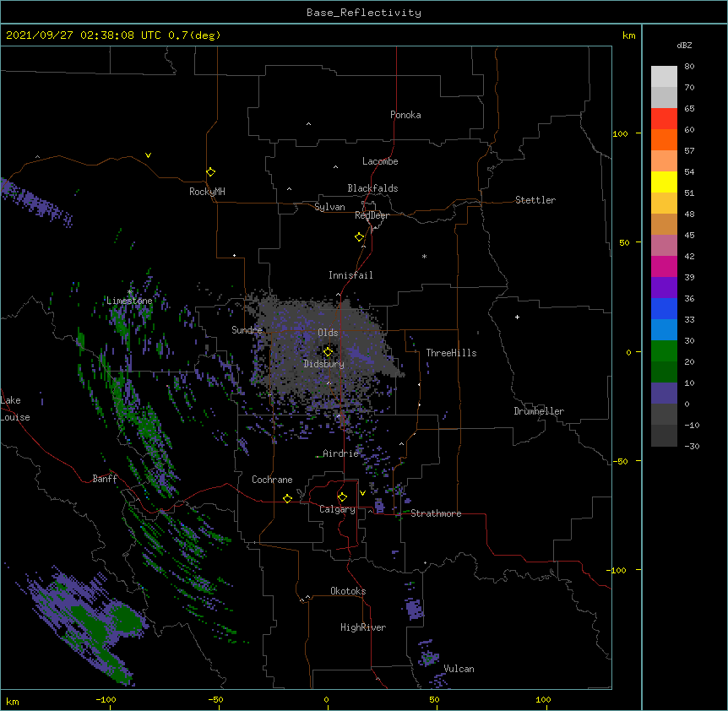Click the Olds city label

[328, 333]
